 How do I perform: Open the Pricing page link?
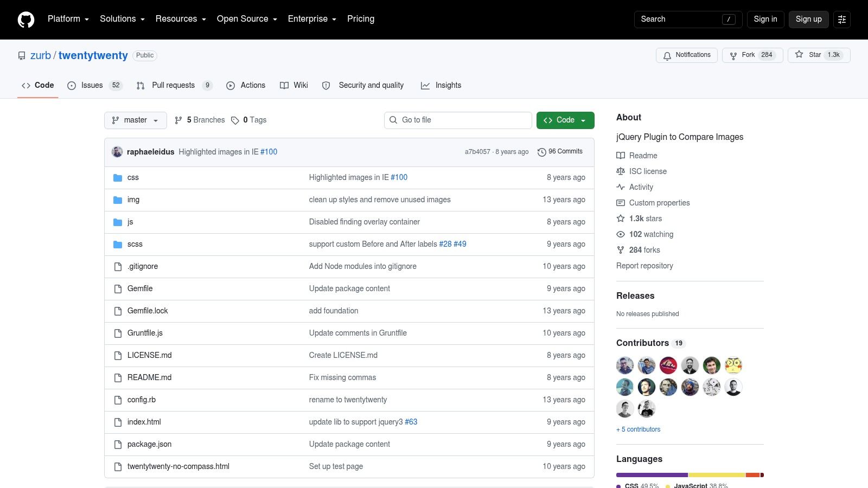pyautogui.click(x=361, y=19)
